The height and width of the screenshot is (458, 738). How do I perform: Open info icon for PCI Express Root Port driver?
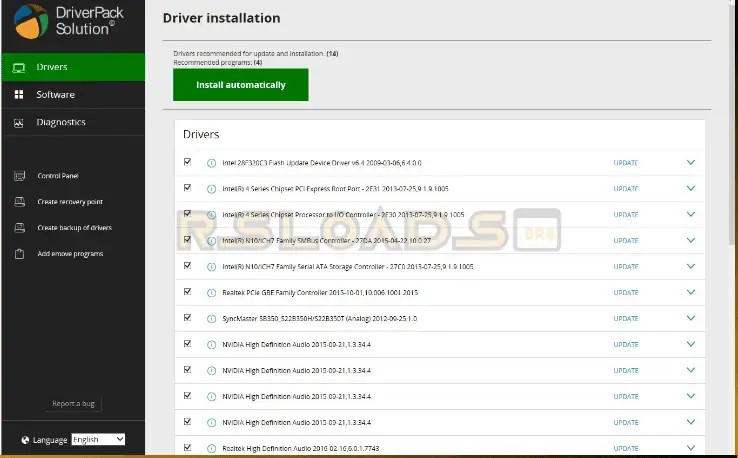coord(211,189)
